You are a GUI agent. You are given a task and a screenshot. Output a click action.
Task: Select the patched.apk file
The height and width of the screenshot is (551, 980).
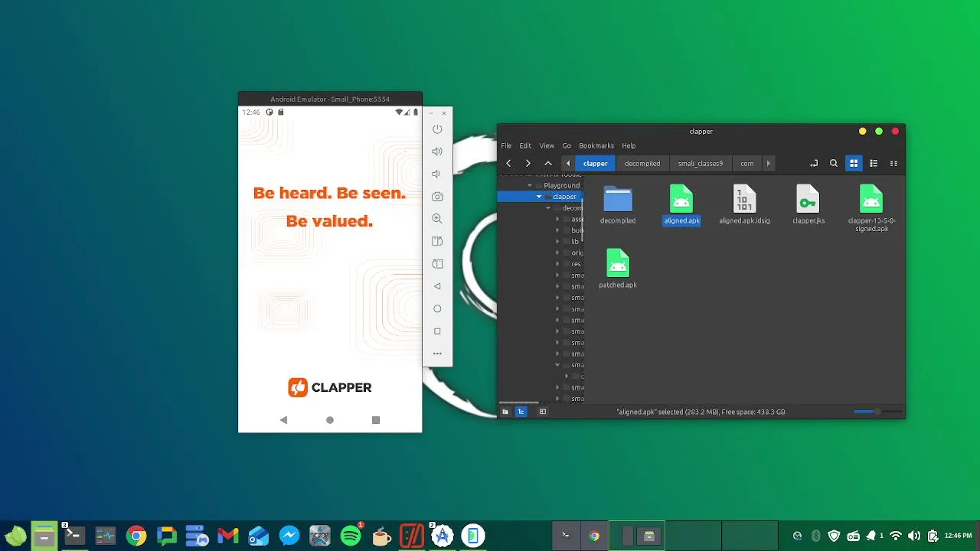[618, 269]
